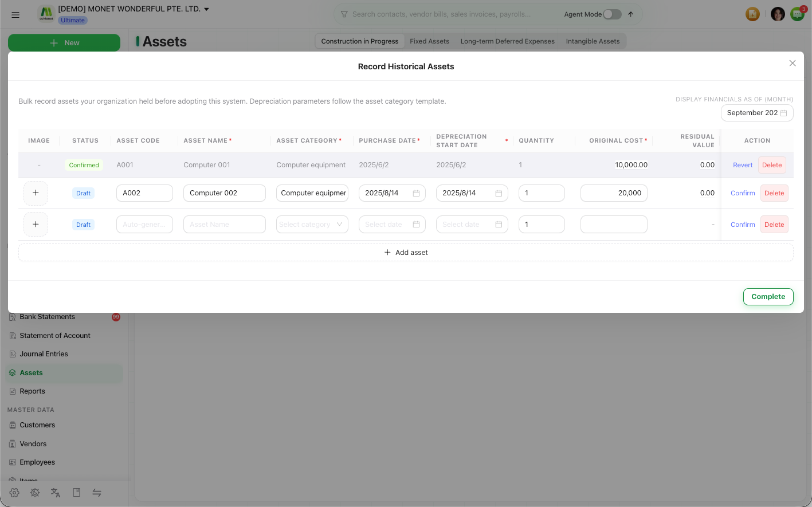
Task: Open Computer equipment category dropdown for A002
Action: (312, 193)
